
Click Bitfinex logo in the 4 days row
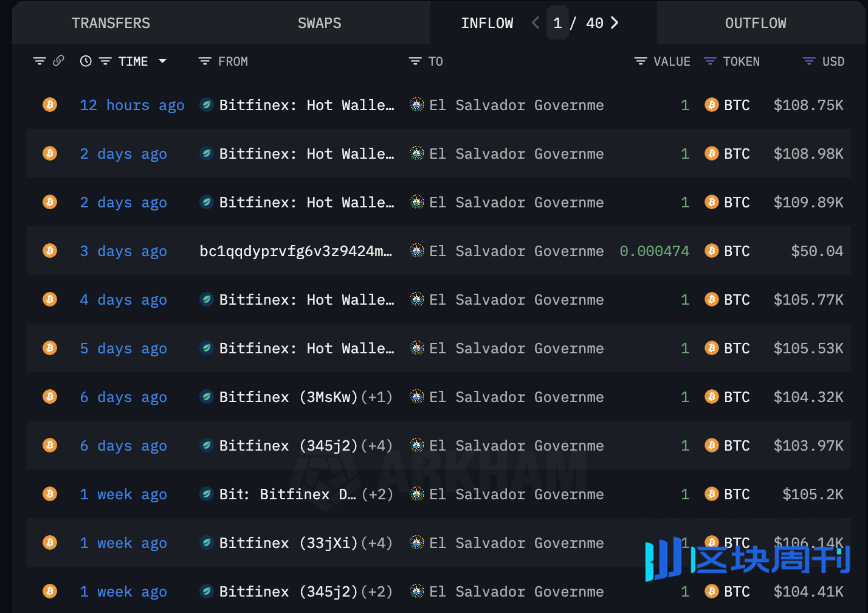207,299
